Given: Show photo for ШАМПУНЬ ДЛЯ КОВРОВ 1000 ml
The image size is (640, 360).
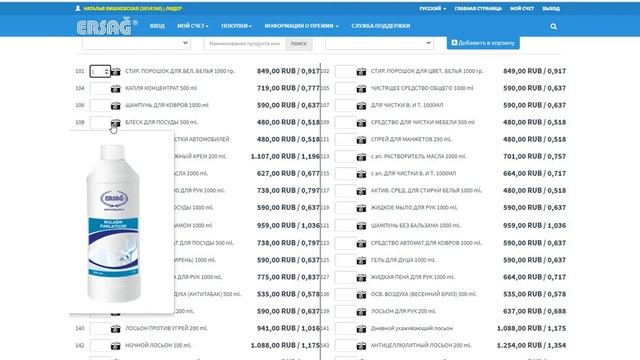Looking at the screenshot, I should click(116, 106).
